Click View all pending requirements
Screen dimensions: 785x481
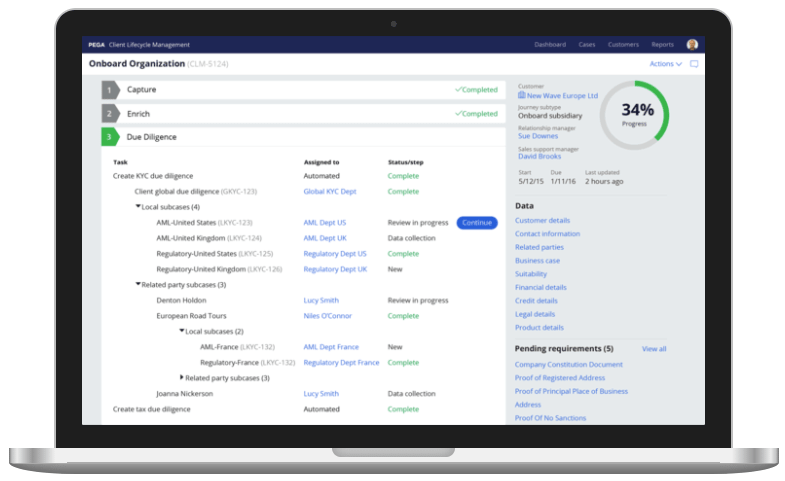(654, 349)
